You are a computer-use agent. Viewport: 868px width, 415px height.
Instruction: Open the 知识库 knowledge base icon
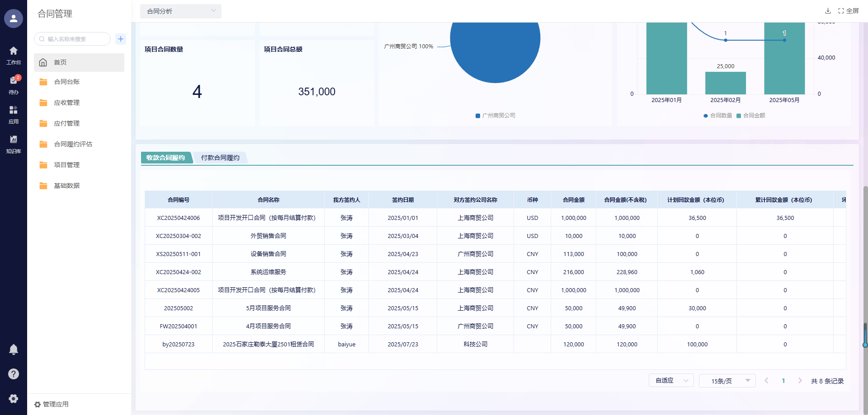[14, 144]
